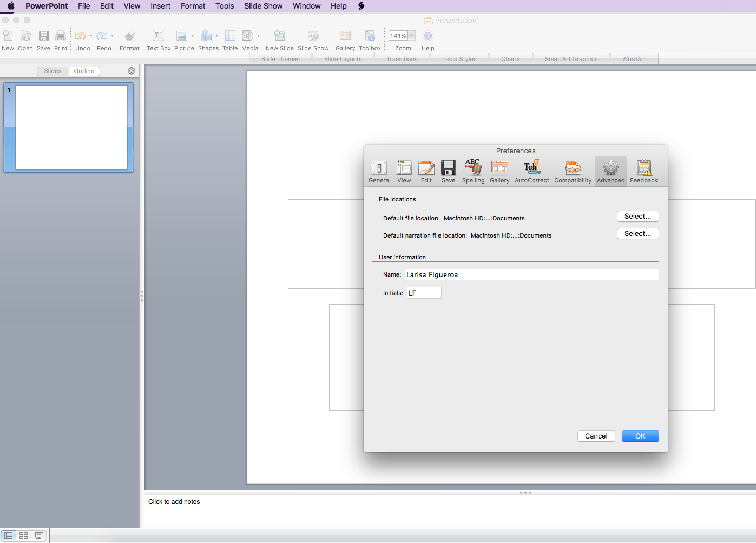The height and width of the screenshot is (543, 756).
Task: Open the Slide Show menu
Action: coord(264,6)
